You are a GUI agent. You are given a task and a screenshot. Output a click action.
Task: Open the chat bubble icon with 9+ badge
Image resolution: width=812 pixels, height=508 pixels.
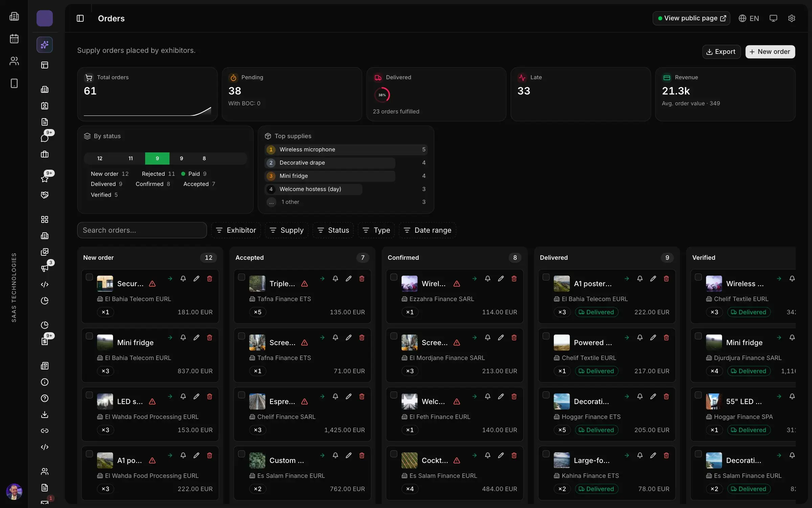45,138
